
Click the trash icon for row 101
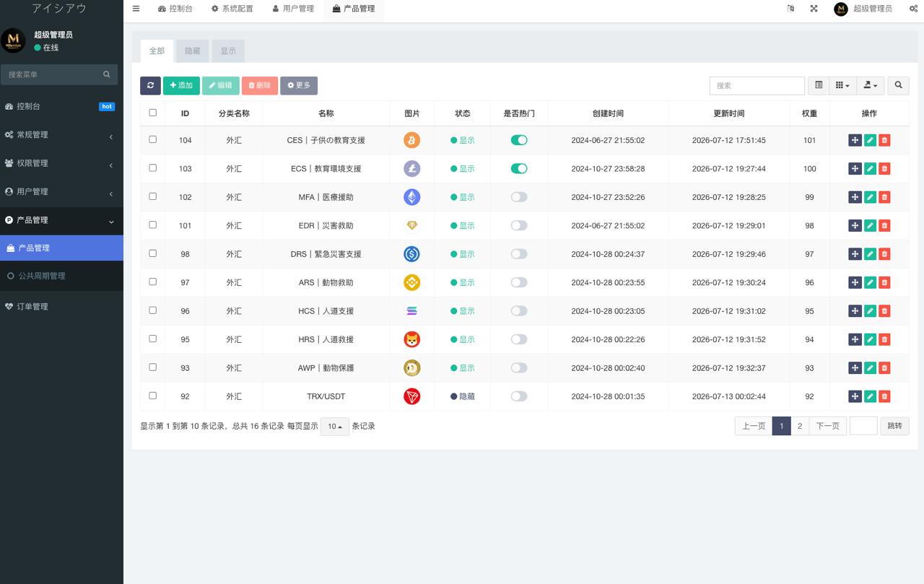884,225
